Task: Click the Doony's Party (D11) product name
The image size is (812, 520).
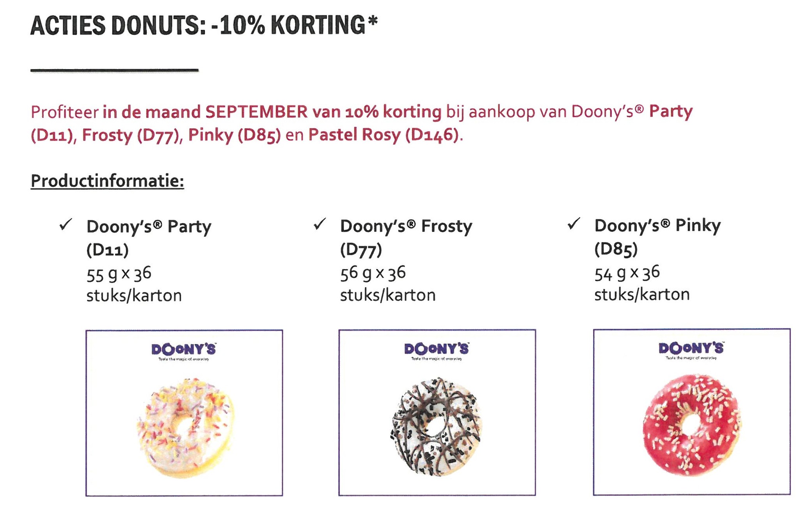Action: click(149, 238)
